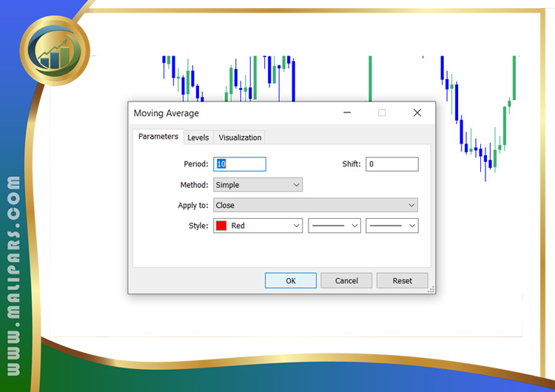Select the Shift value field

(x=391, y=164)
